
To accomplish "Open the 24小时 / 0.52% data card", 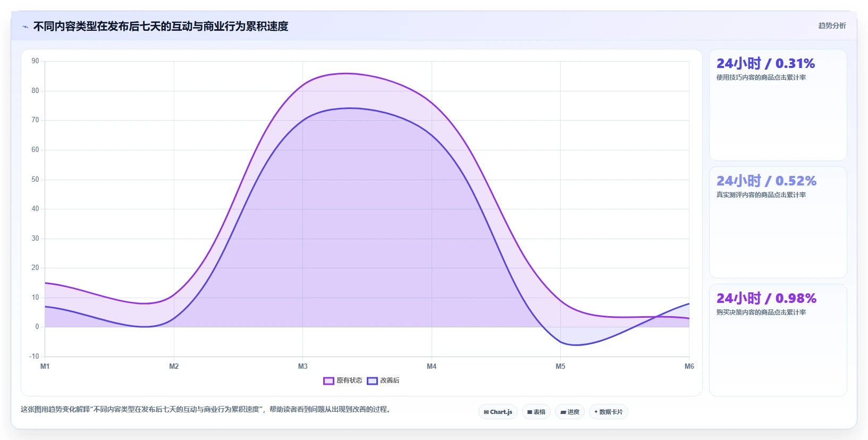I will (x=778, y=223).
